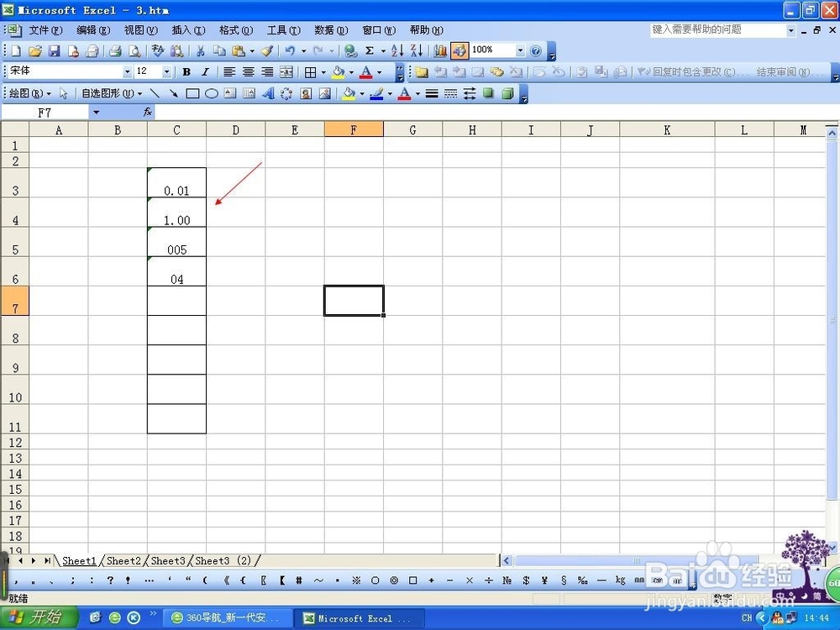The image size is (840, 630).
Task: Run the spelling check tool
Action: point(158,51)
